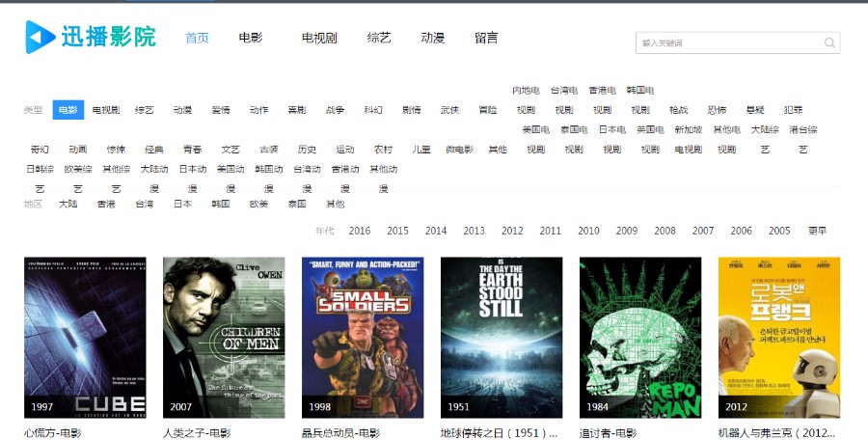Select the 犯罪 genre filter
The width and height of the screenshot is (868, 440).
click(x=794, y=110)
